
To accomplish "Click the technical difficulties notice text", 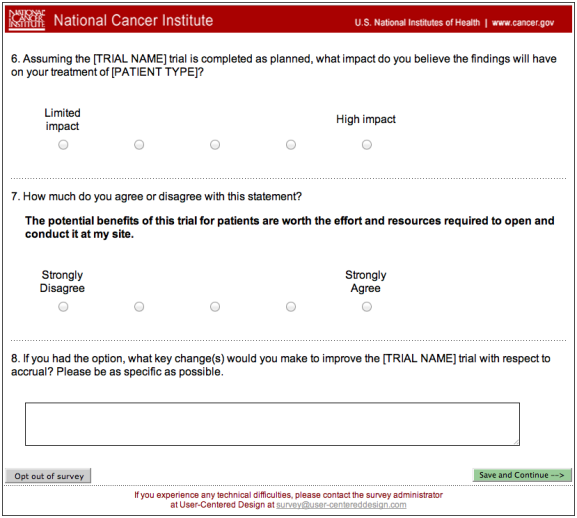I will pos(288,500).
